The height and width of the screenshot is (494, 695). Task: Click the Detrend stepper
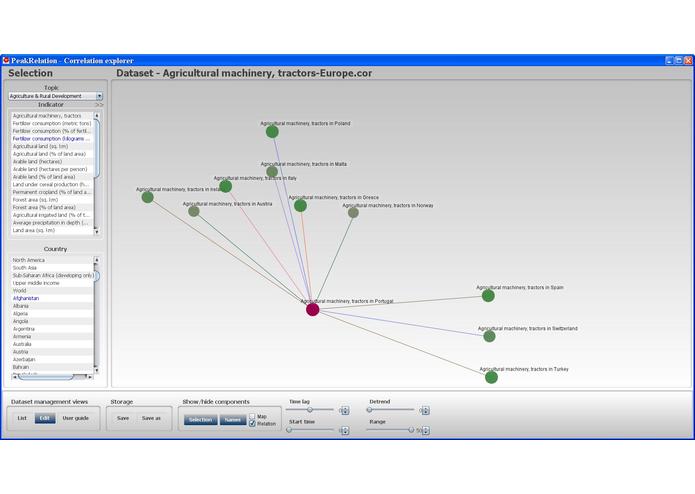coord(426,411)
